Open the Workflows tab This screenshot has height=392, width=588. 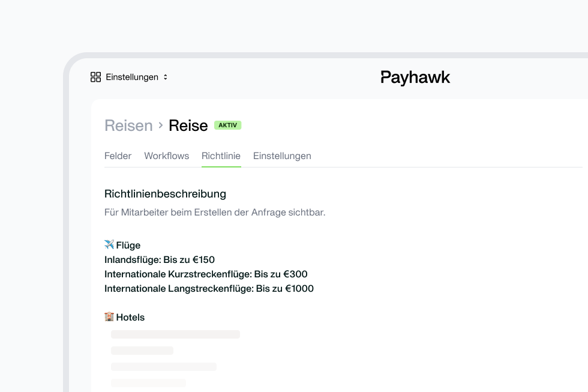pos(167,155)
